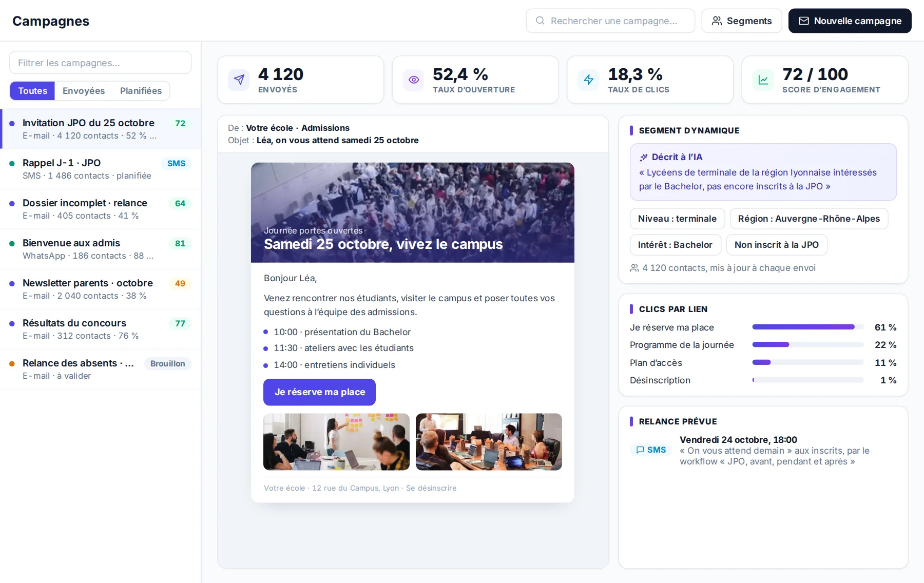The image size is (924, 583).
Task: Click the chart icon beside Score d'engagement
Action: pos(763,80)
